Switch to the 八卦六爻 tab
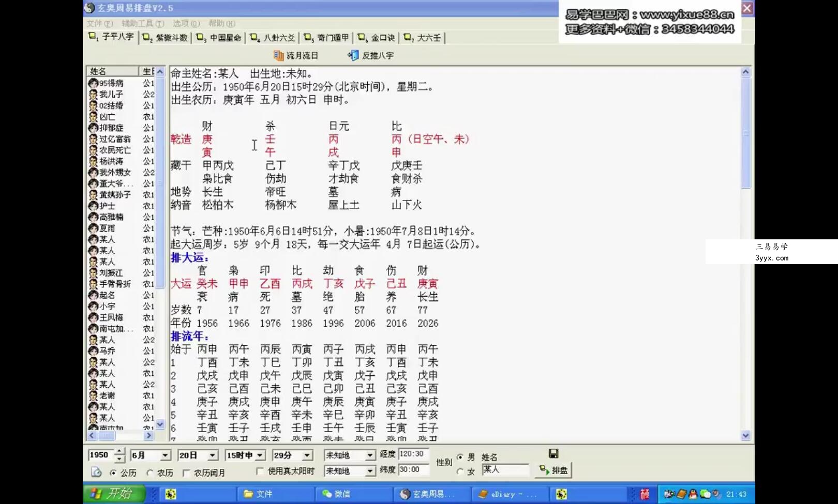Image resolution: width=838 pixels, height=504 pixels. 273,38
